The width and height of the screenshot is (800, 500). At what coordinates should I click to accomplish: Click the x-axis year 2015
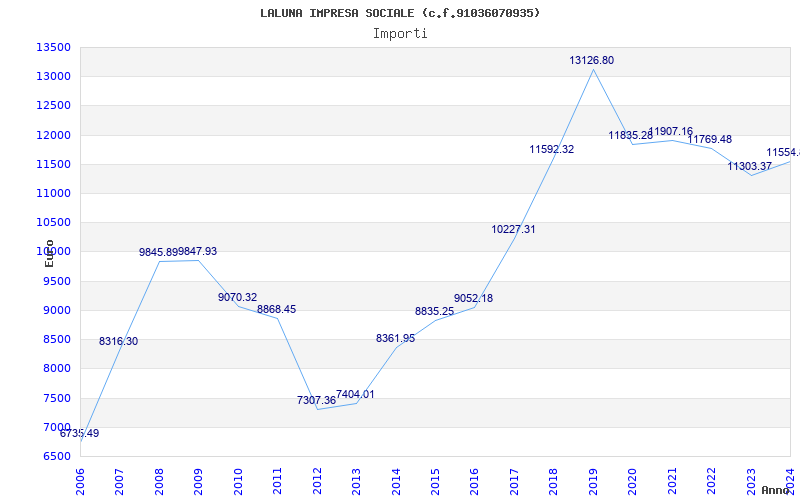click(x=435, y=483)
